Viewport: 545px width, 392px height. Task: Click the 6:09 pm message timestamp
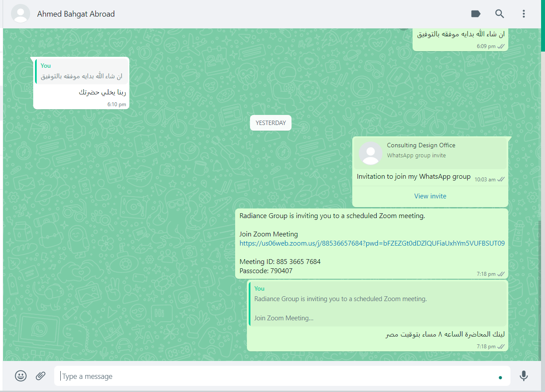(486, 46)
